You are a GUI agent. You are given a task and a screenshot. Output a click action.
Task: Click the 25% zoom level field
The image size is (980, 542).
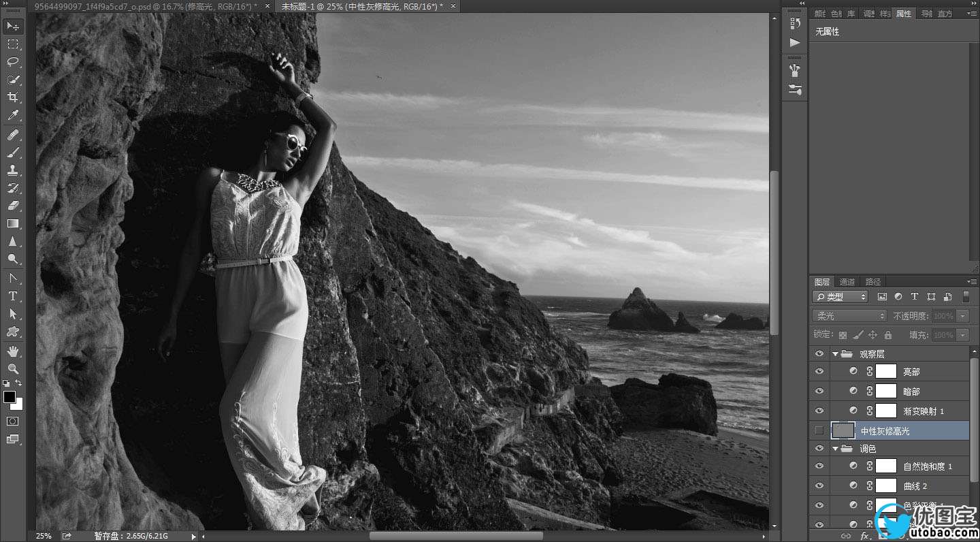click(x=44, y=536)
